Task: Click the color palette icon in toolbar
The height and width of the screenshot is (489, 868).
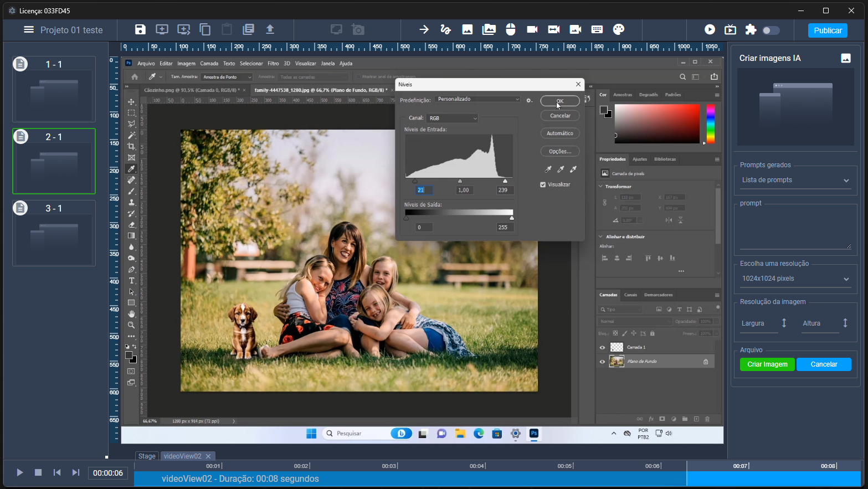Action: click(619, 30)
